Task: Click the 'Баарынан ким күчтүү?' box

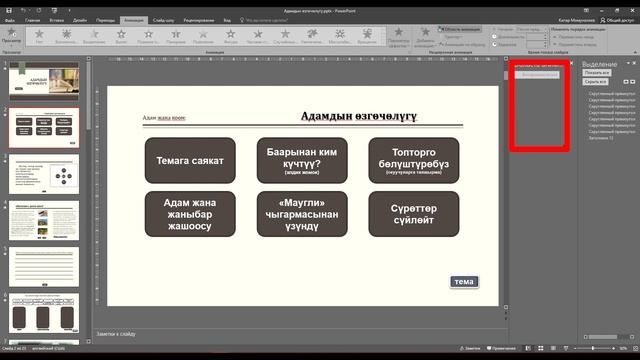Action: coord(302,160)
